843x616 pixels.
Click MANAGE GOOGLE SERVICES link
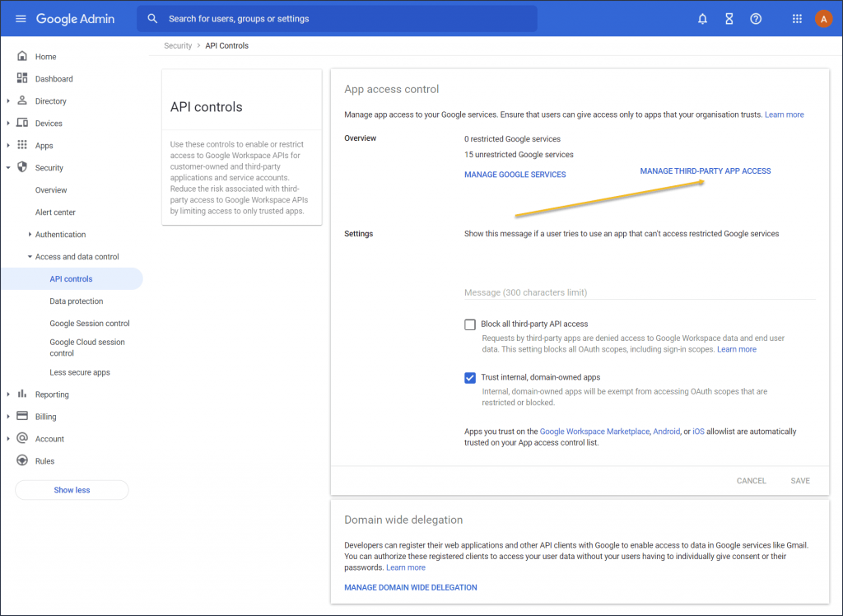tap(515, 175)
